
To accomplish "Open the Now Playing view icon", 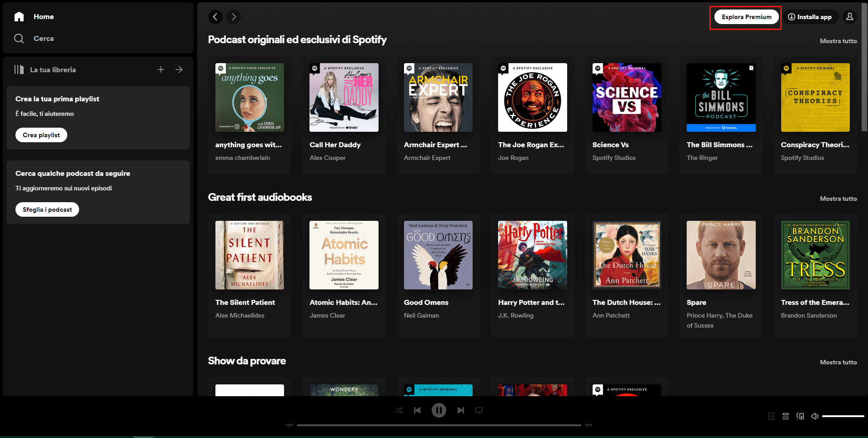I will tap(771, 416).
